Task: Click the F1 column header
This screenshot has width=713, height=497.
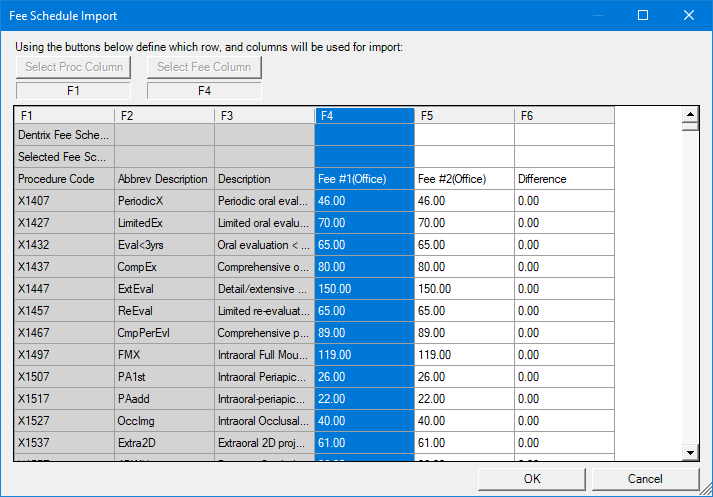Action: [x=64, y=116]
